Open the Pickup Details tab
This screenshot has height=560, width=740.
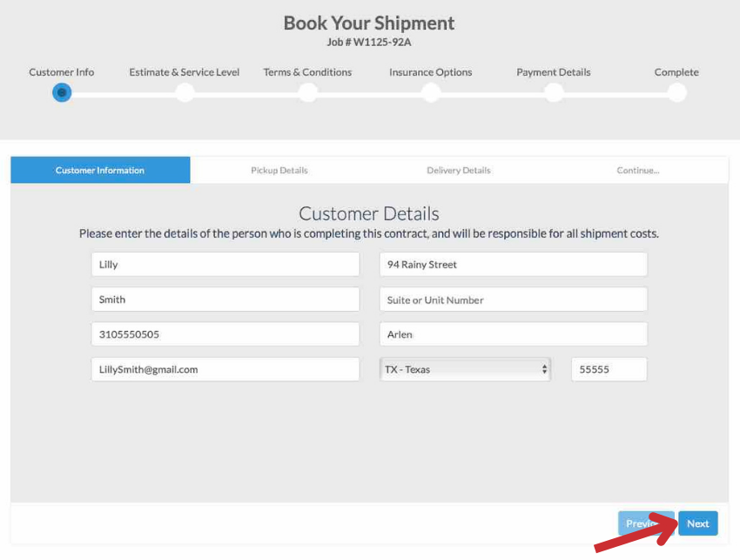pos(279,171)
